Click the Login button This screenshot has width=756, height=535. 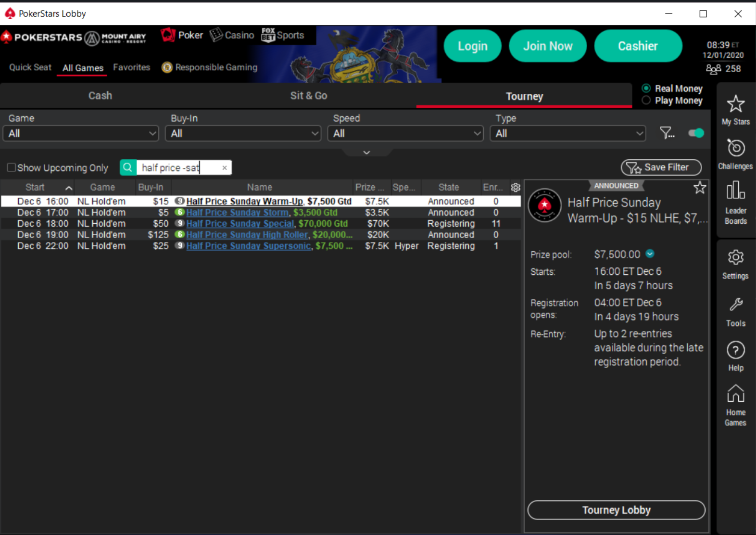pyautogui.click(x=472, y=46)
